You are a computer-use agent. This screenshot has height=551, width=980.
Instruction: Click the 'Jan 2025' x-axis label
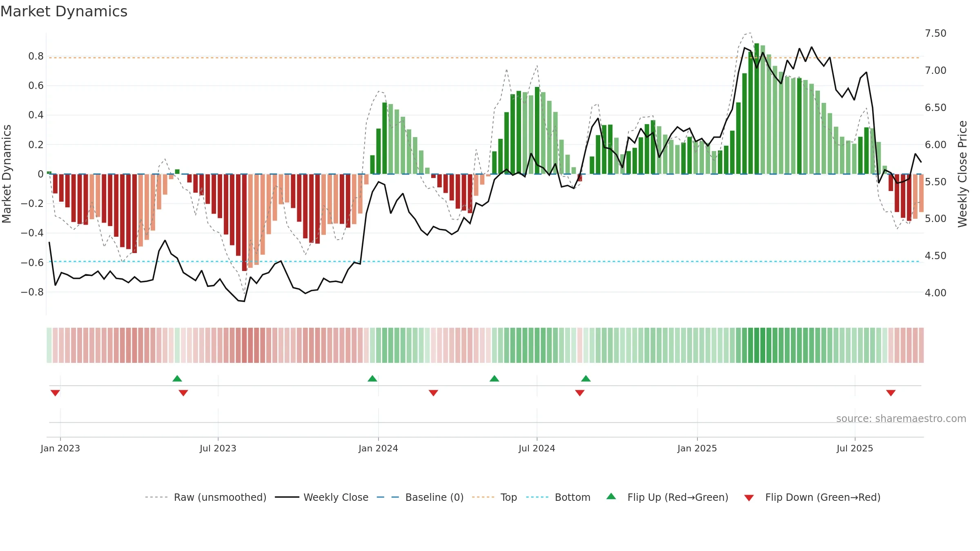697,448
